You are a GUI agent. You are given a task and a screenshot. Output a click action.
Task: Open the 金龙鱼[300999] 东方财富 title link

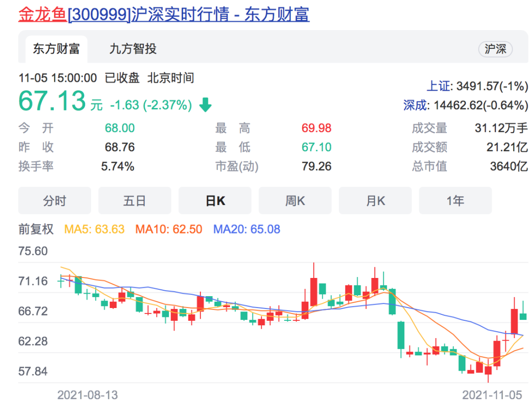tap(164, 15)
